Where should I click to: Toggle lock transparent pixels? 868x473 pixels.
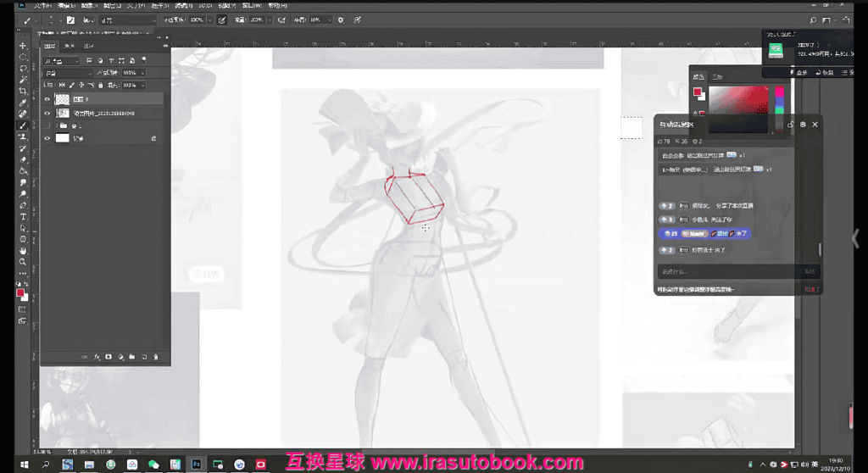(61, 86)
